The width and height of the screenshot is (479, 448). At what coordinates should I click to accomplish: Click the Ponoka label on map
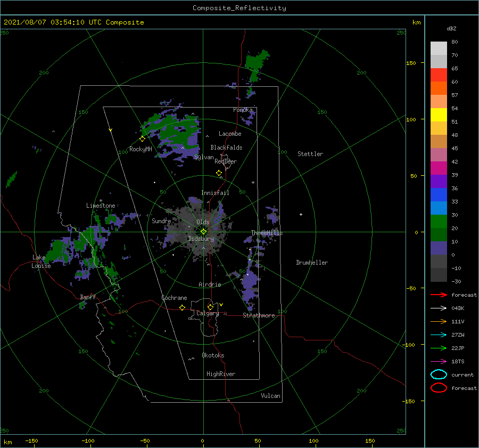(243, 110)
